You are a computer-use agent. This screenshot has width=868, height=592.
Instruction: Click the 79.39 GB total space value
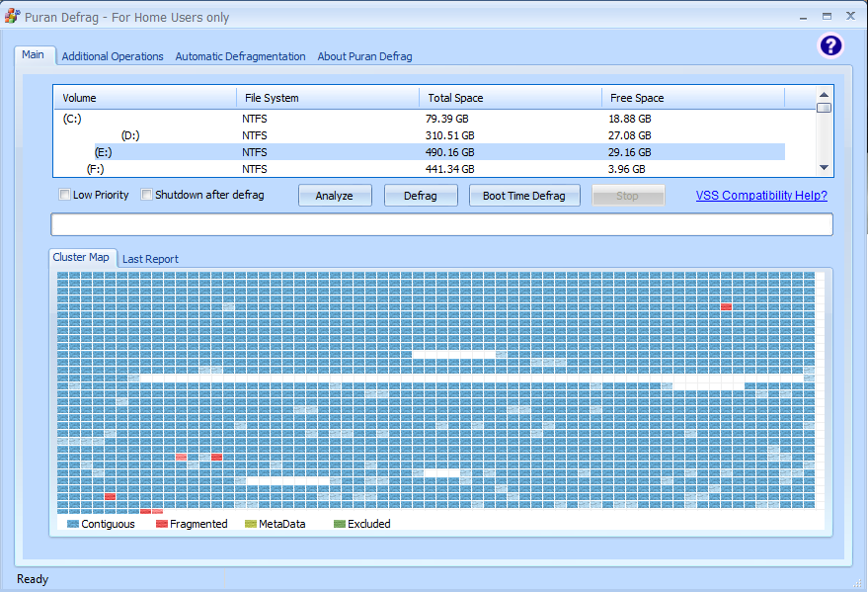coord(446,119)
